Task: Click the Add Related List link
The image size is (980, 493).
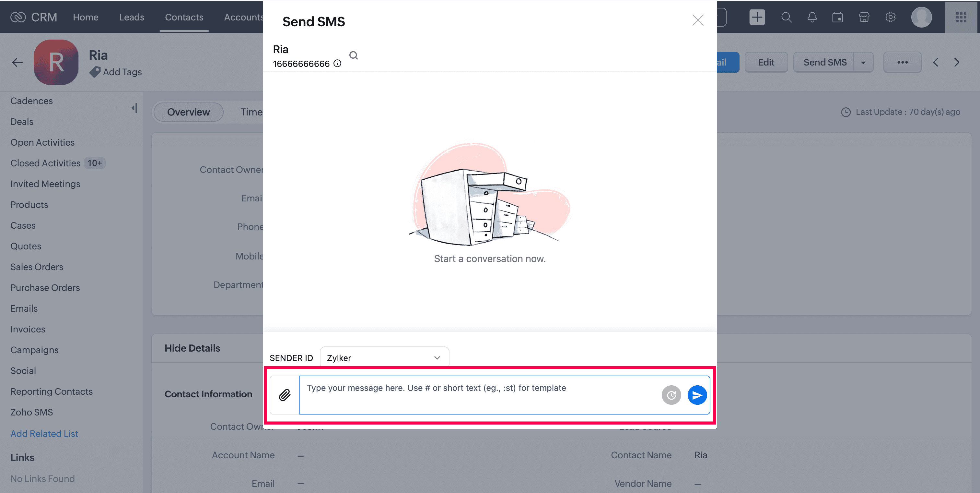Action: coord(44,433)
